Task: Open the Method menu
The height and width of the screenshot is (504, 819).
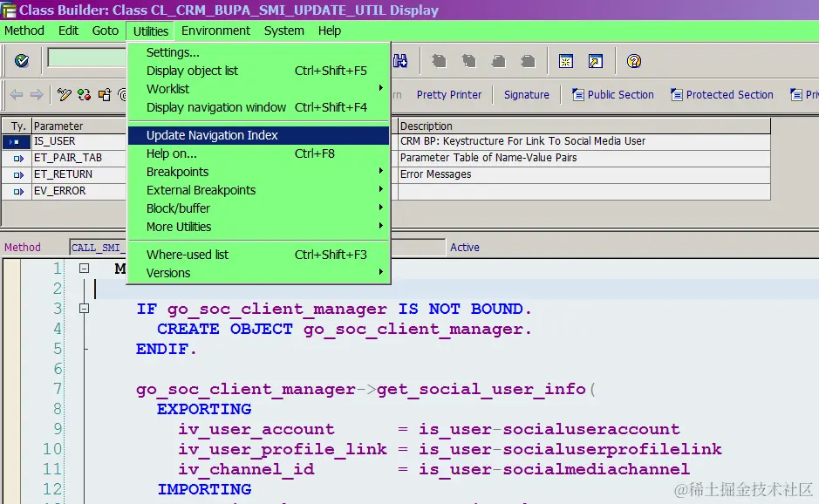Action: 24,31
